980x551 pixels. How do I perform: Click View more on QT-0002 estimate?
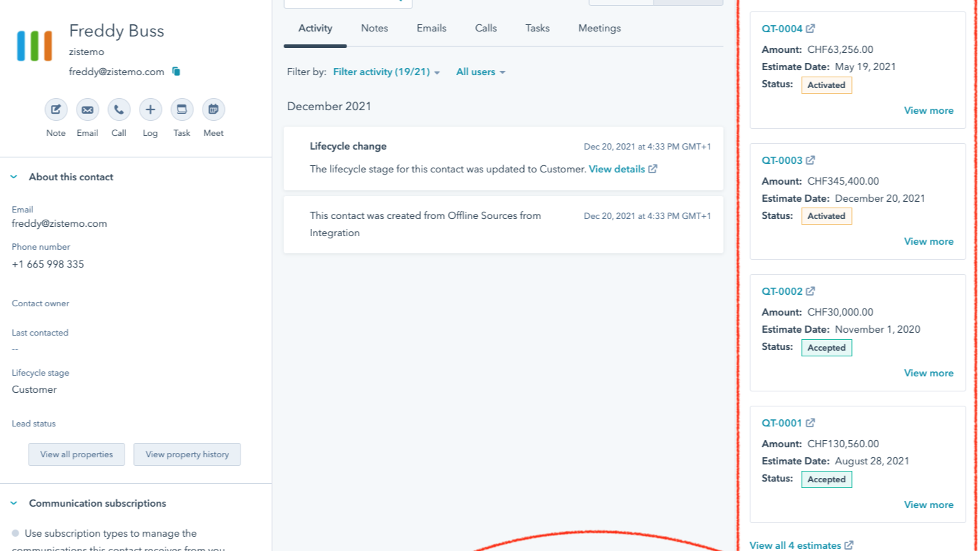pyautogui.click(x=928, y=374)
